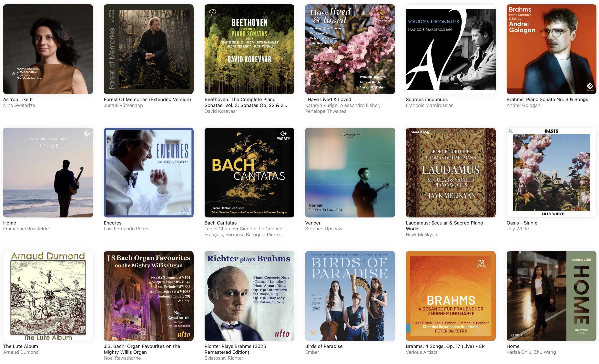Image resolution: width=599 pixels, height=364 pixels.
Task: Open Forest Of Memories album artwork
Action: 148,49
